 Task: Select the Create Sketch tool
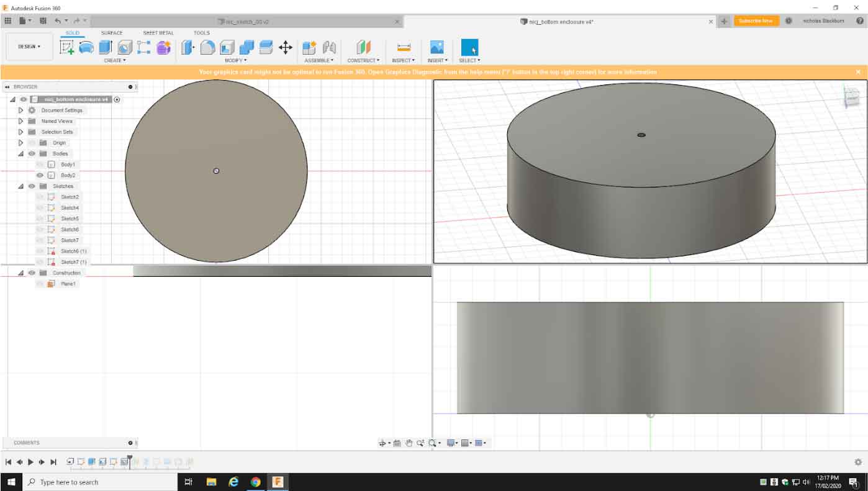click(66, 47)
